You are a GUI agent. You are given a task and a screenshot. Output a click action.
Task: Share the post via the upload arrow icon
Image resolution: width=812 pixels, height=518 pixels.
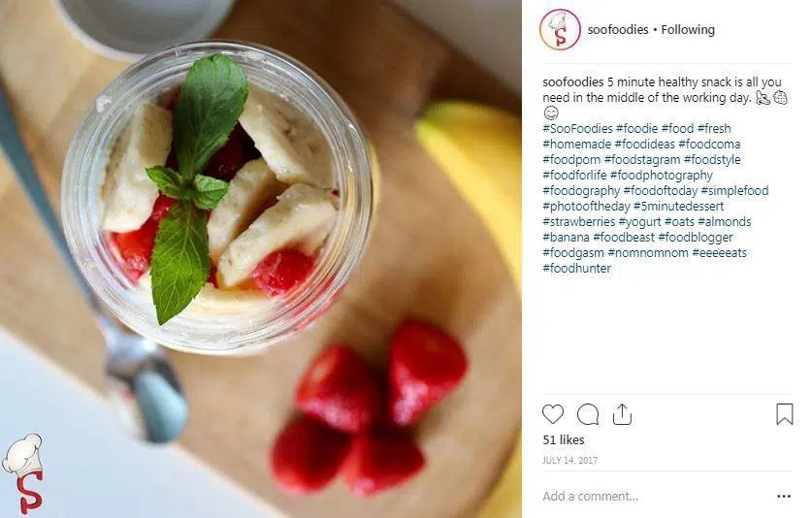pos(622,414)
